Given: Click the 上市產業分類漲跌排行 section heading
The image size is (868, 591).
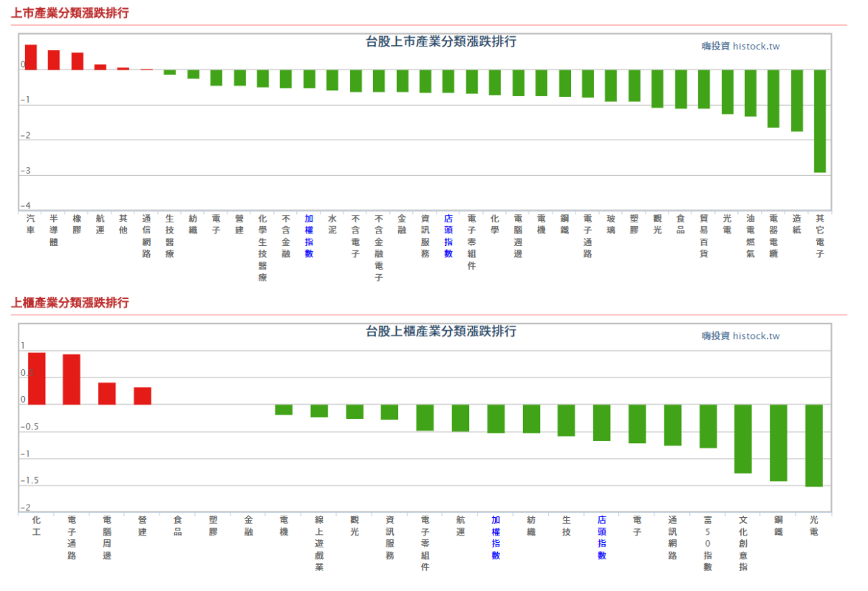Looking at the screenshot, I should point(69,13).
